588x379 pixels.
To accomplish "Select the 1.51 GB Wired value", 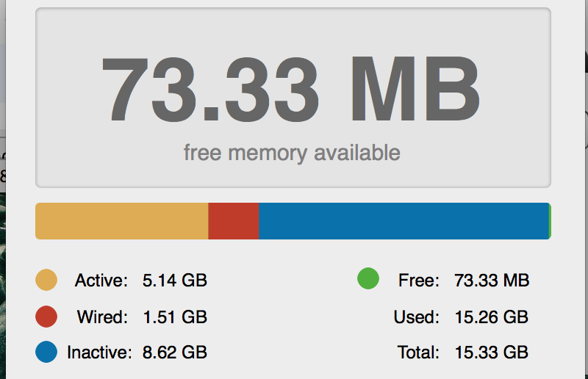I will click(175, 317).
